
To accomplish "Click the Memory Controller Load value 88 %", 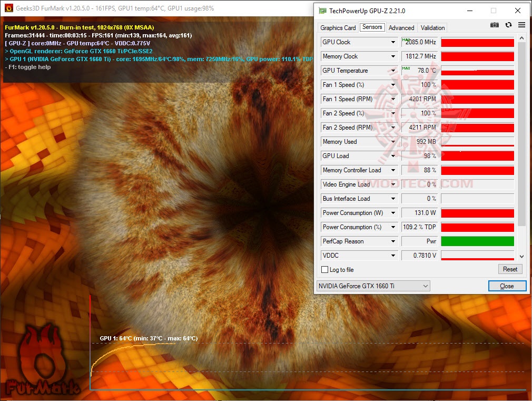I will pos(419,170).
